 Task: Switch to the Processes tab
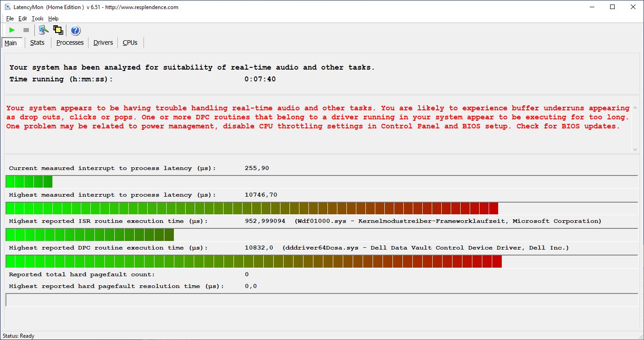tap(70, 42)
